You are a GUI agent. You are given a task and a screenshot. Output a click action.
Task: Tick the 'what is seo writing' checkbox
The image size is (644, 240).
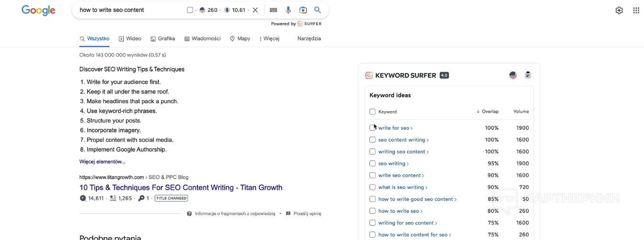(372, 187)
